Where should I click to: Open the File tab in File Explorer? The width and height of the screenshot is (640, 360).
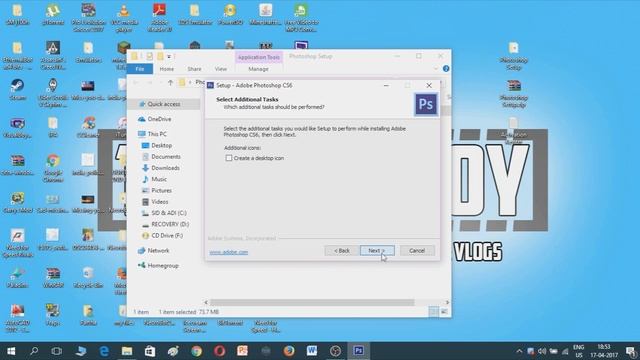[x=140, y=69]
